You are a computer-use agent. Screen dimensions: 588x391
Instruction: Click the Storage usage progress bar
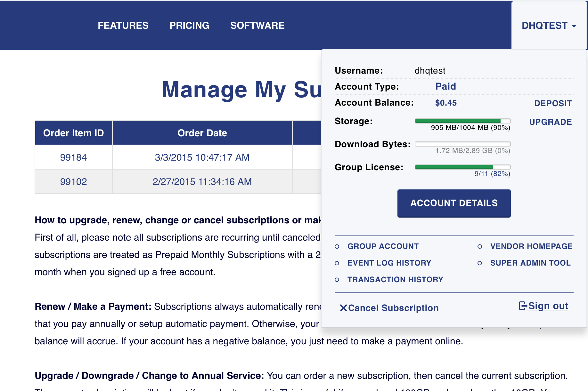[462, 121]
